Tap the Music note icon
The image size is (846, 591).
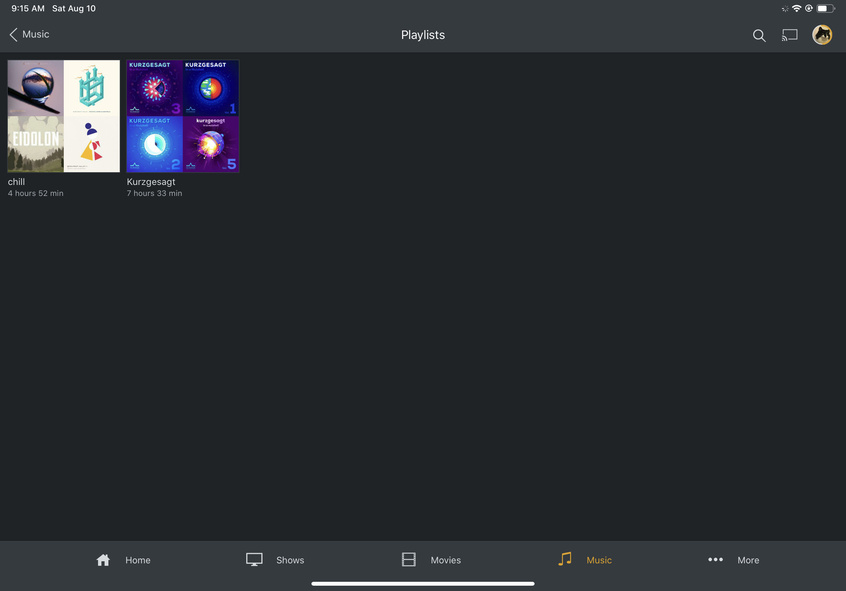pos(565,559)
